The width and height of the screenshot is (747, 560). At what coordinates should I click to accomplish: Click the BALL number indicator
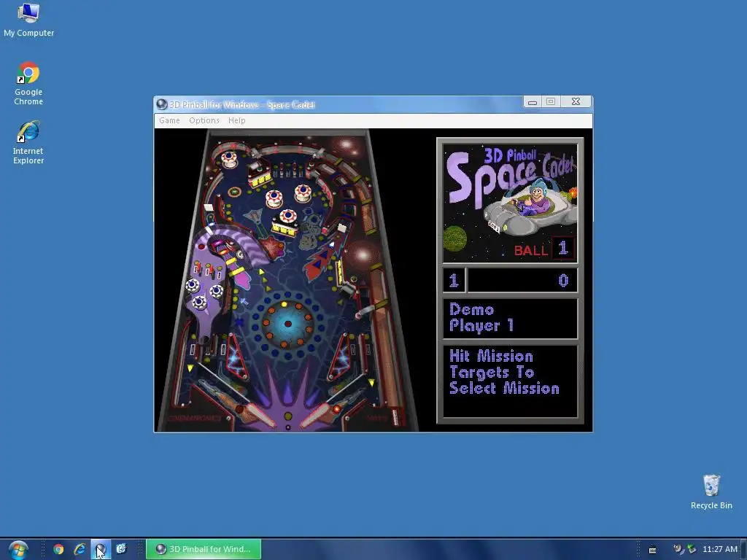[x=563, y=248]
